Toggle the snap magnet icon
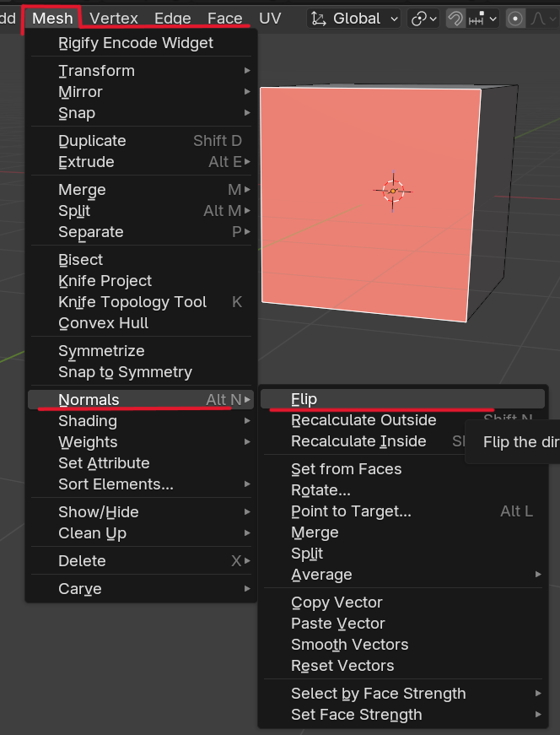The image size is (560, 735). [x=455, y=19]
